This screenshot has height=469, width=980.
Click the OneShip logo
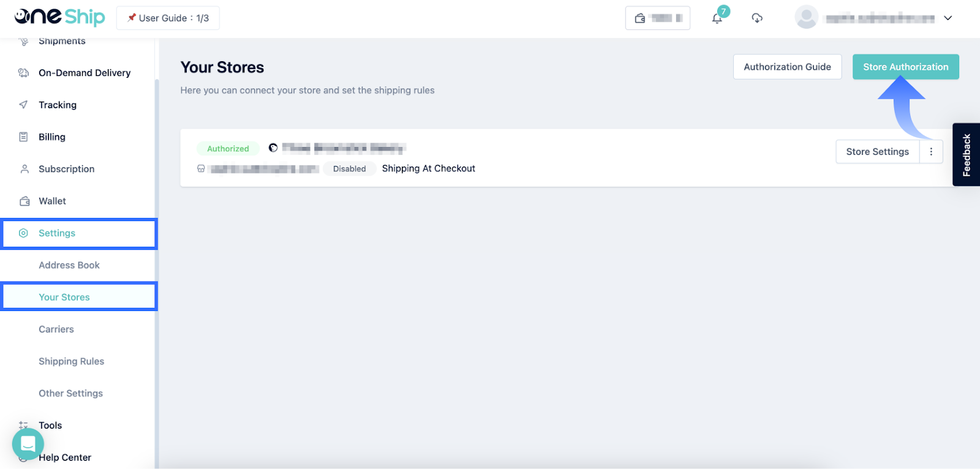[x=59, y=18]
